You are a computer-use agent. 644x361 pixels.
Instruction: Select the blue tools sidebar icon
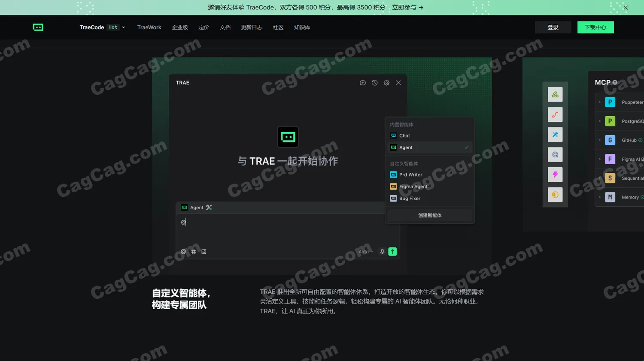coord(555,135)
